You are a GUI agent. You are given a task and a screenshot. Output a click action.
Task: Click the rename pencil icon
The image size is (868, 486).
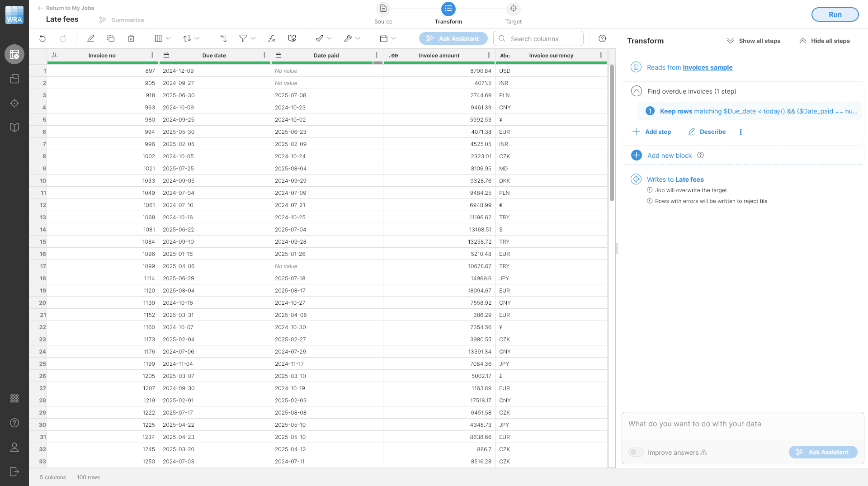[90, 39]
